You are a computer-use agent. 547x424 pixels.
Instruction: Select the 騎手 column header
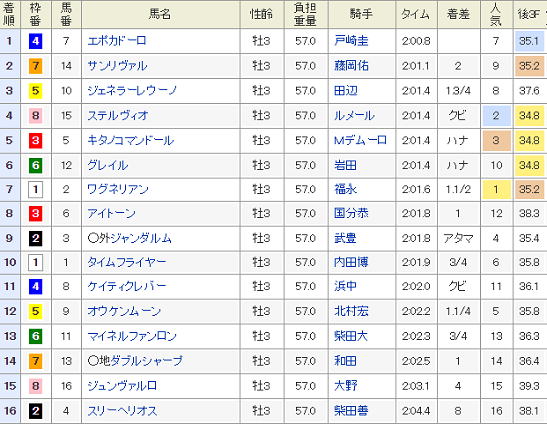pos(361,14)
